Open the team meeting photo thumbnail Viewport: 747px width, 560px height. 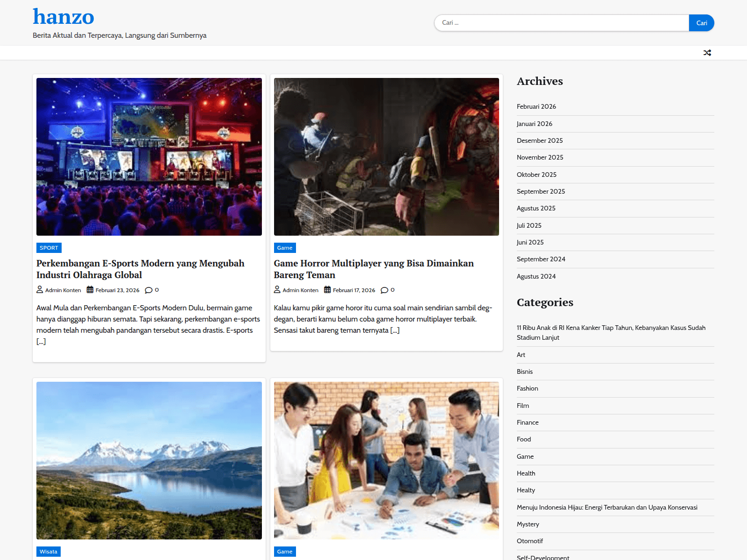[x=387, y=461]
